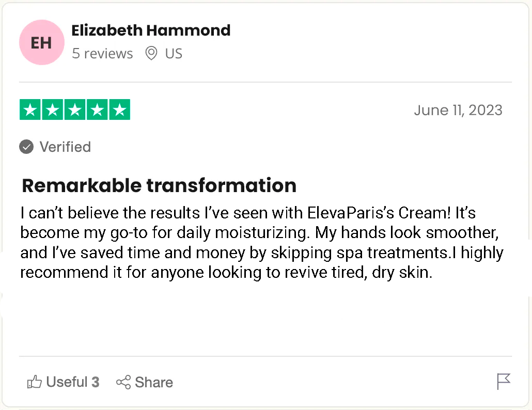Click the Verified checkmark badge icon

(26, 147)
